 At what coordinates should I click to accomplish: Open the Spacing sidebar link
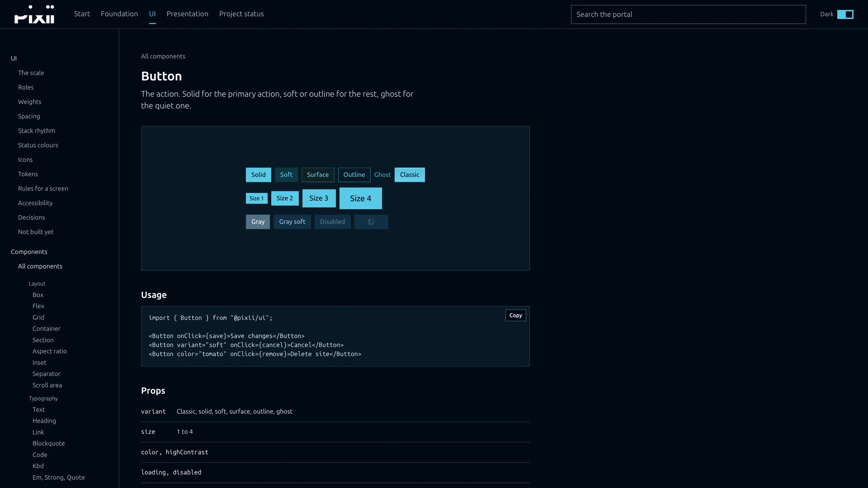(x=29, y=116)
